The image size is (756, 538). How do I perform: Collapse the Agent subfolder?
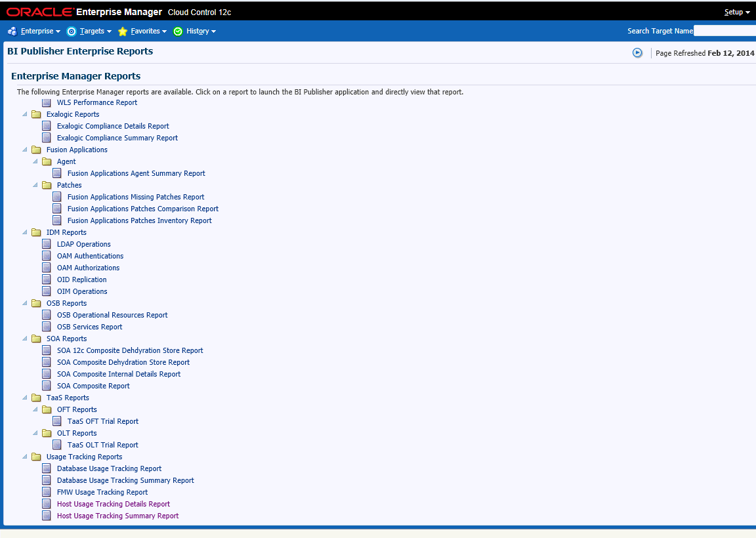pyautogui.click(x=35, y=161)
